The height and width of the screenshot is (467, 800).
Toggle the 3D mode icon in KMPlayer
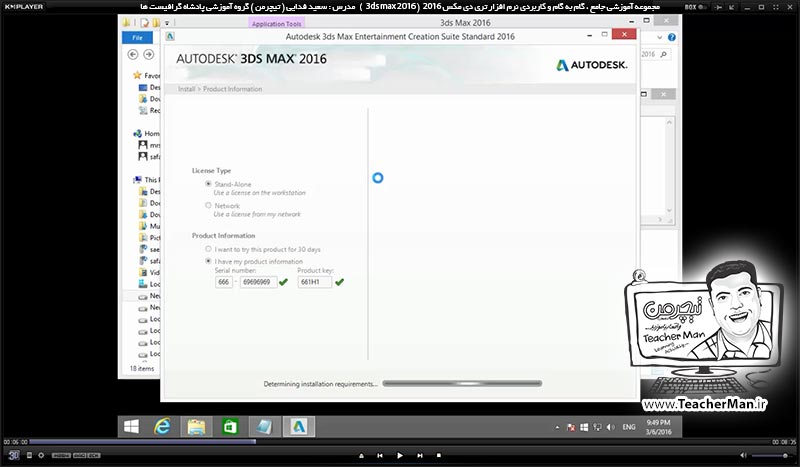click(x=14, y=455)
